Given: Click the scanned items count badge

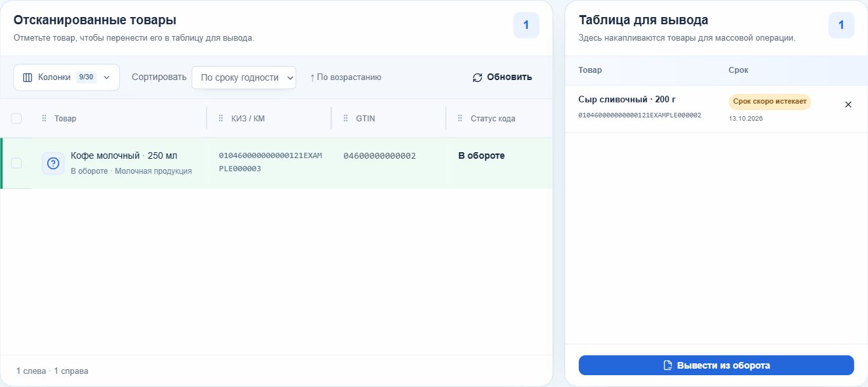Looking at the screenshot, I should click(526, 26).
